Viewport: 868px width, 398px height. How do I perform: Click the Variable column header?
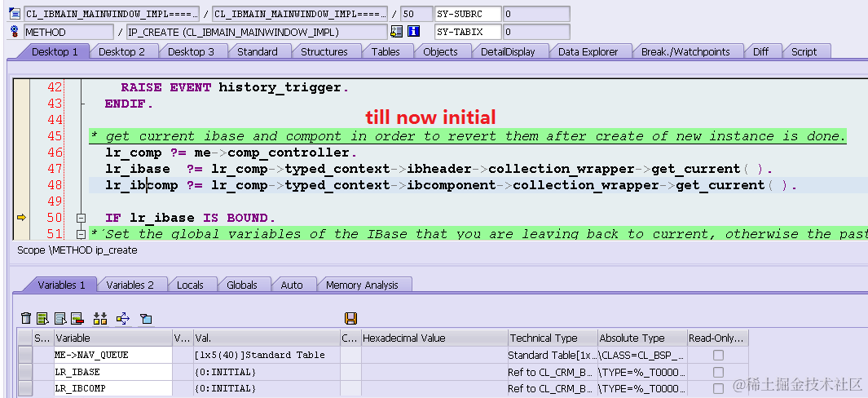pyautogui.click(x=113, y=338)
